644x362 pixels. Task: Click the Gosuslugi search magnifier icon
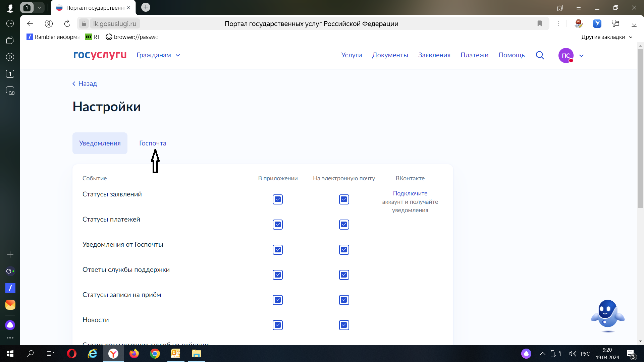point(540,55)
